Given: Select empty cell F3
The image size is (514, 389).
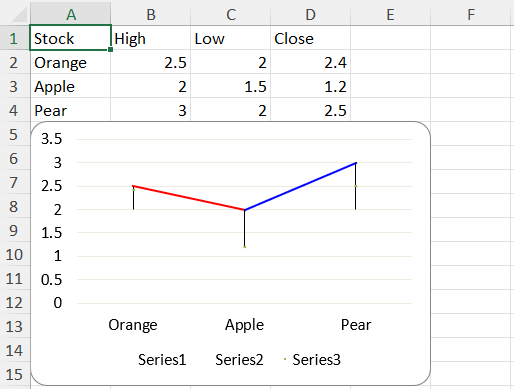Looking at the screenshot, I should pyautogui.click(x=470, y=86).
